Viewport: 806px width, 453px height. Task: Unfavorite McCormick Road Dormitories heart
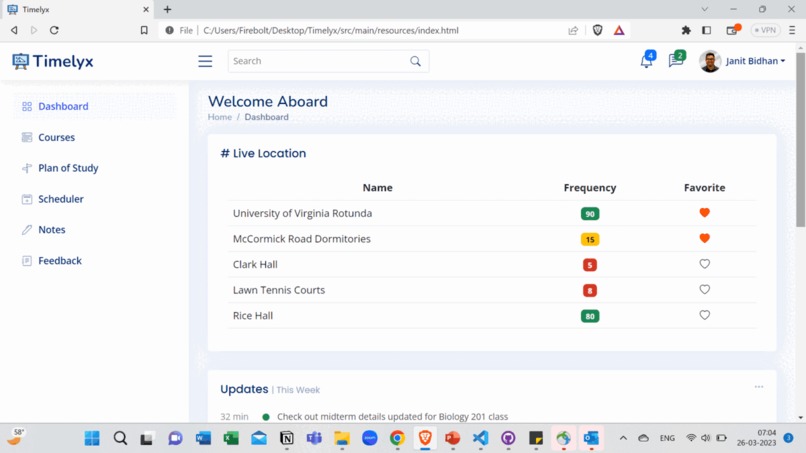(704, 238)
